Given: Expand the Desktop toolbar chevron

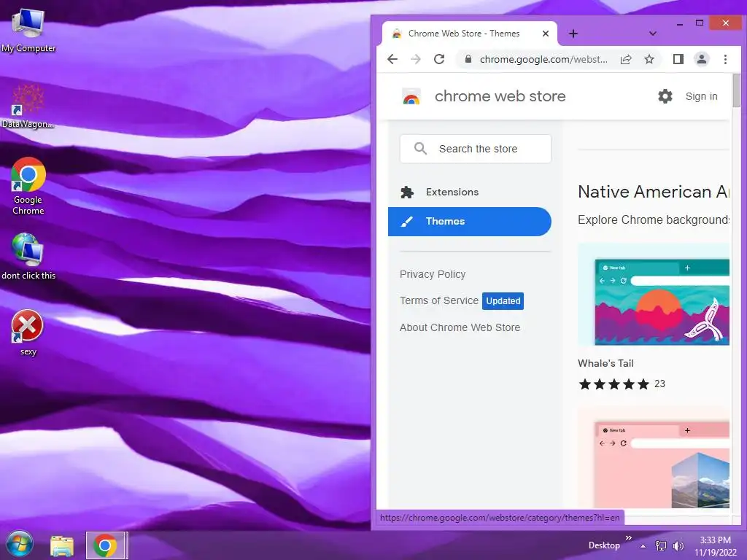Looking at the screenshot, I should [628, 537].
